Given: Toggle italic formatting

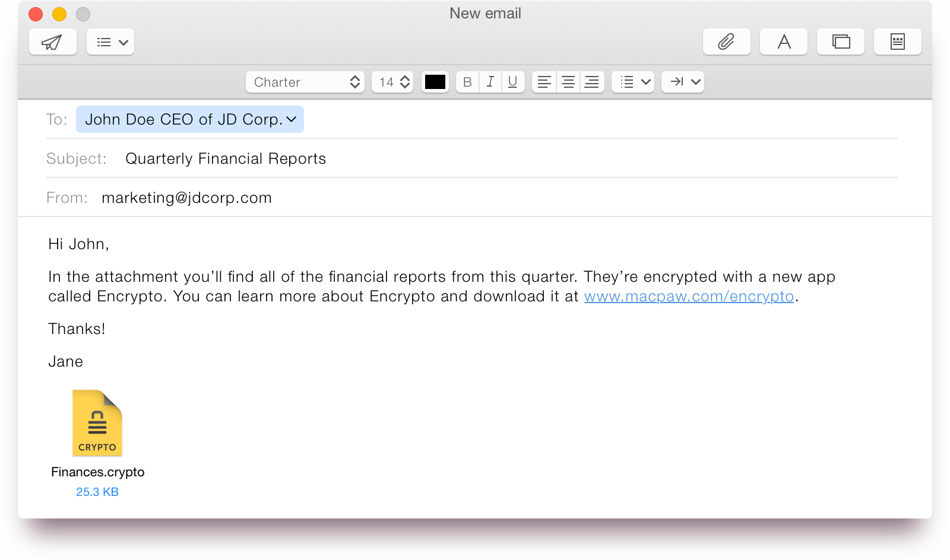Looking at the screenshot, I should tap(490, 82).
